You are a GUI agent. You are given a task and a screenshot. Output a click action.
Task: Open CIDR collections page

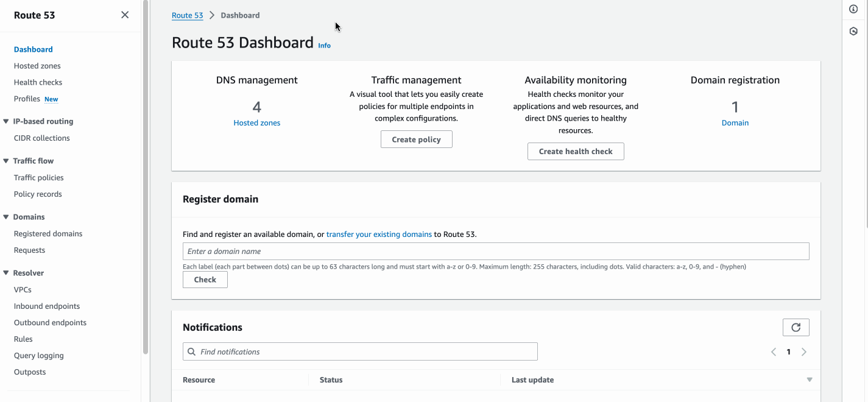tap(42, 138)
